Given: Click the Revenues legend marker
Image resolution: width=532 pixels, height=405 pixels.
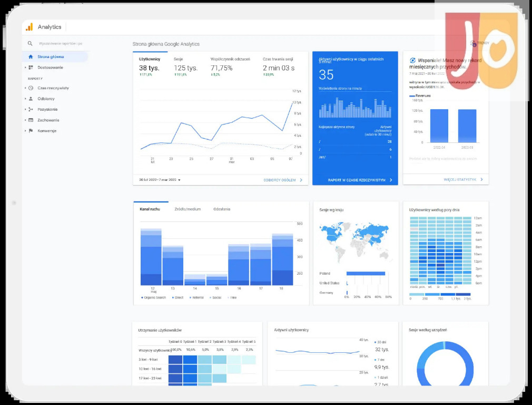Looking at the screenshot, I should [412, 96].
